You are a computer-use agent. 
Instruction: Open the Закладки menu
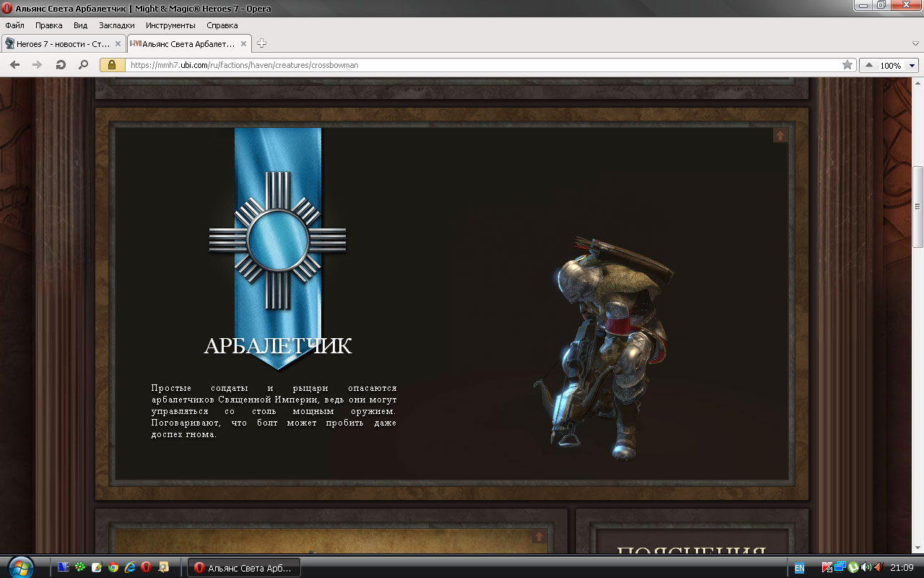coord(116,25)
